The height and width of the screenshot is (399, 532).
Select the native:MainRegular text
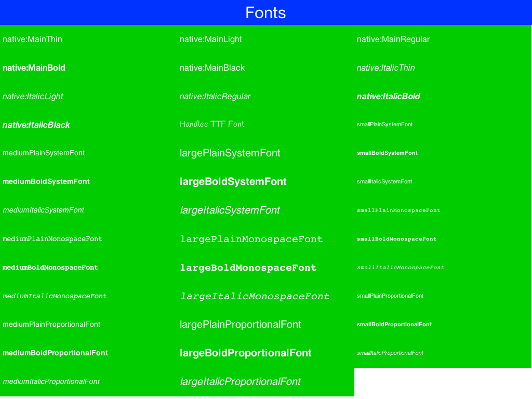point(393,39)
